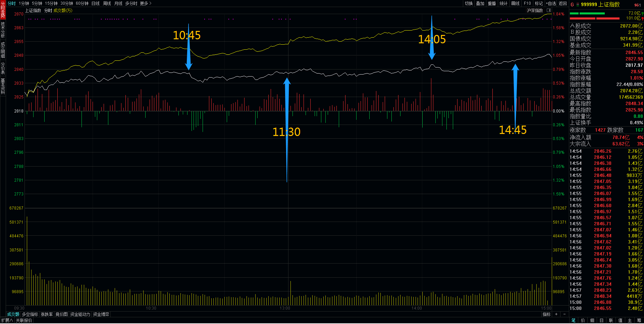
Task: Select the 日 daily tab in right panel
Action: pyautogui.click(x=601, y=321)
